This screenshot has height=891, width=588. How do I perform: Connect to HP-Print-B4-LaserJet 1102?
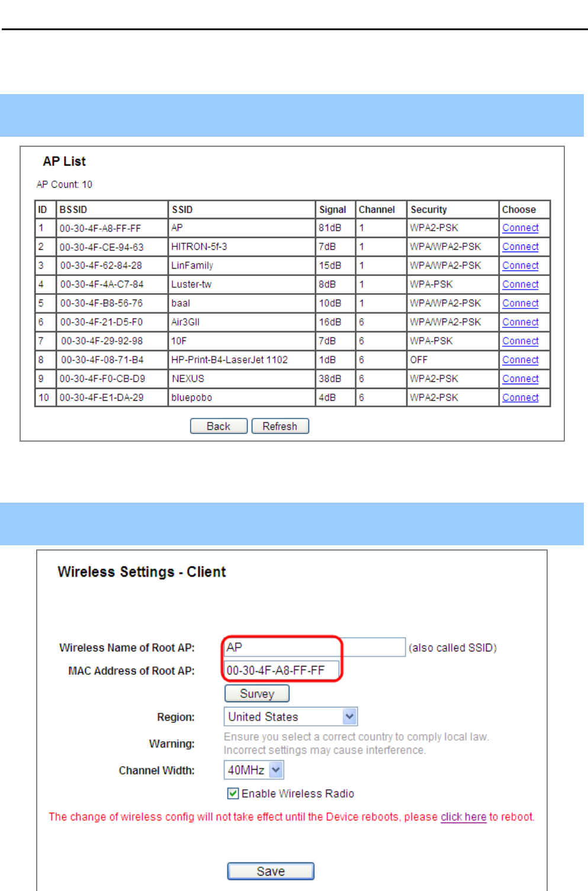tap(520, 361)
